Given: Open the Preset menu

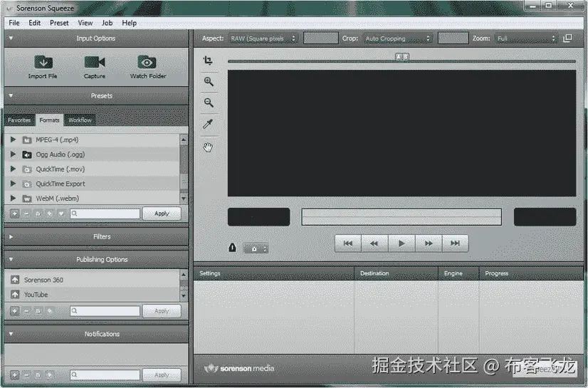Looking at the screenshot, I should (59, 23).
